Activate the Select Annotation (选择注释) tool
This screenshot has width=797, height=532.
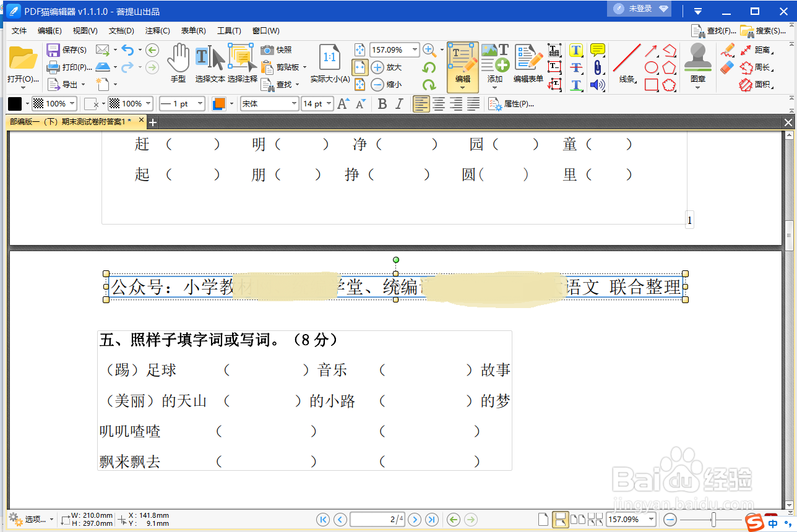coord(242,63)
